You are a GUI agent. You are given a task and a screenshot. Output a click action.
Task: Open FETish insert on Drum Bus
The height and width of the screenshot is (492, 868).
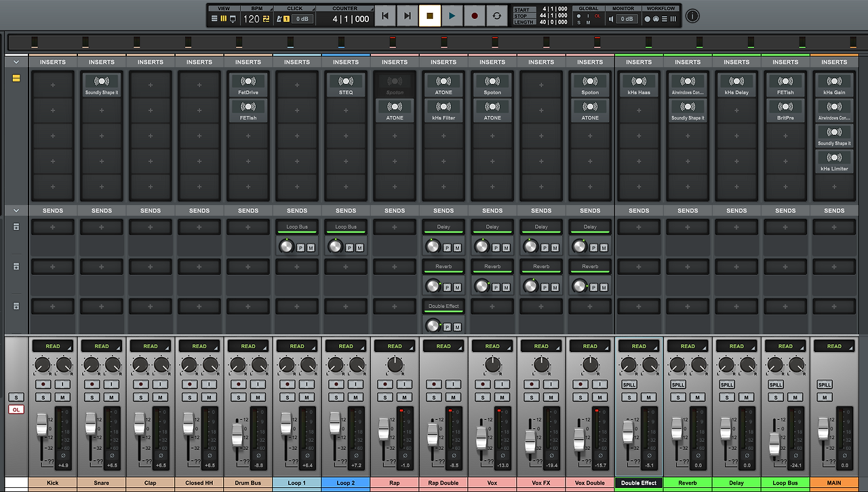(248, 110)
